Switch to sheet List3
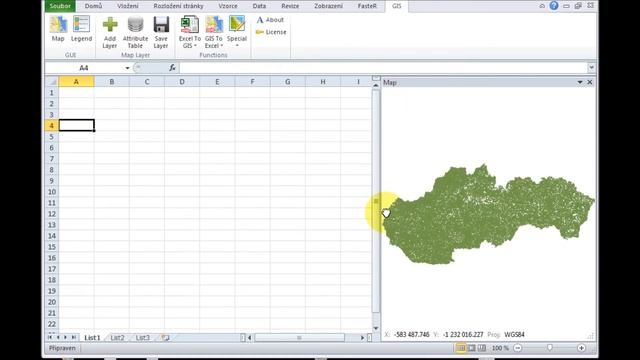 tap(142, 338)
